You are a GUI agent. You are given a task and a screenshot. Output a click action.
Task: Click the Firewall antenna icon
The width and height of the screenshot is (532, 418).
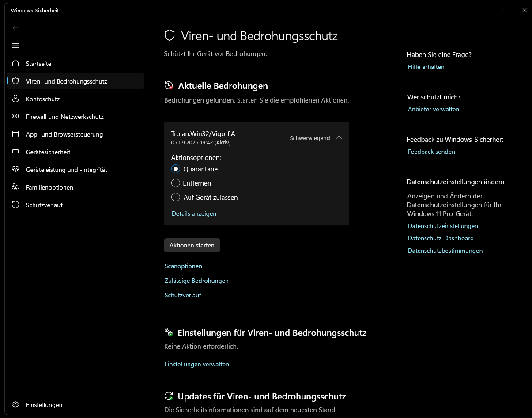point(15,117)
